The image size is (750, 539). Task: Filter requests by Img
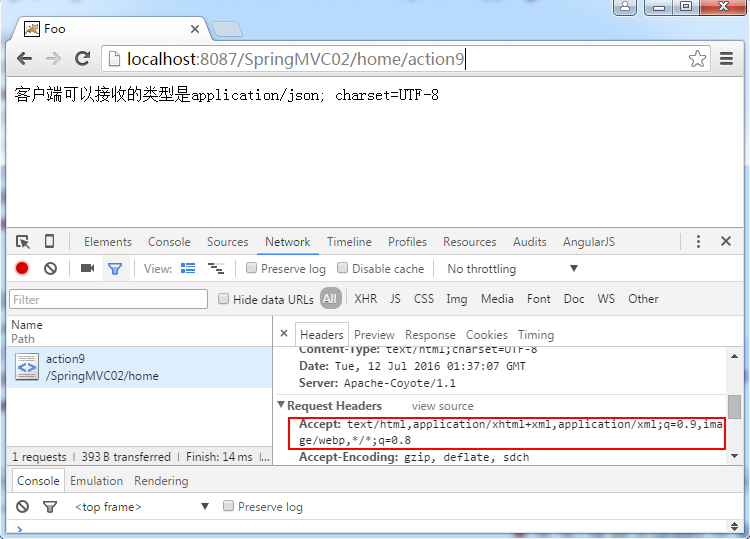pos(457,299)
